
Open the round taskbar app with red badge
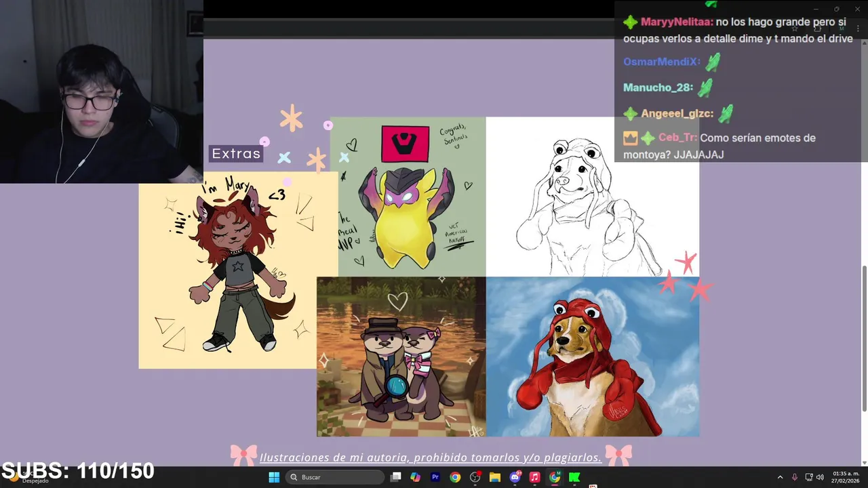click(x=475, y=477)
